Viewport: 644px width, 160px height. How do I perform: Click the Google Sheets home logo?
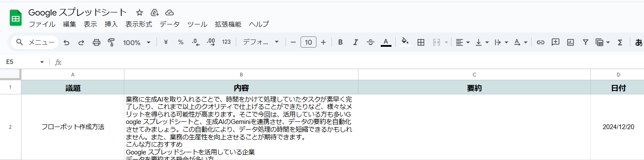[x=16, y=18]
